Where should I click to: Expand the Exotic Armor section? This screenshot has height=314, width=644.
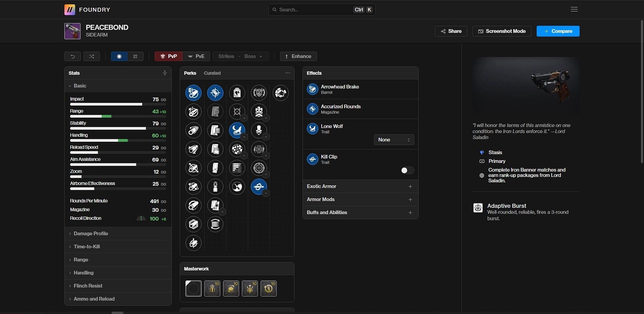(x=360, y=186)
